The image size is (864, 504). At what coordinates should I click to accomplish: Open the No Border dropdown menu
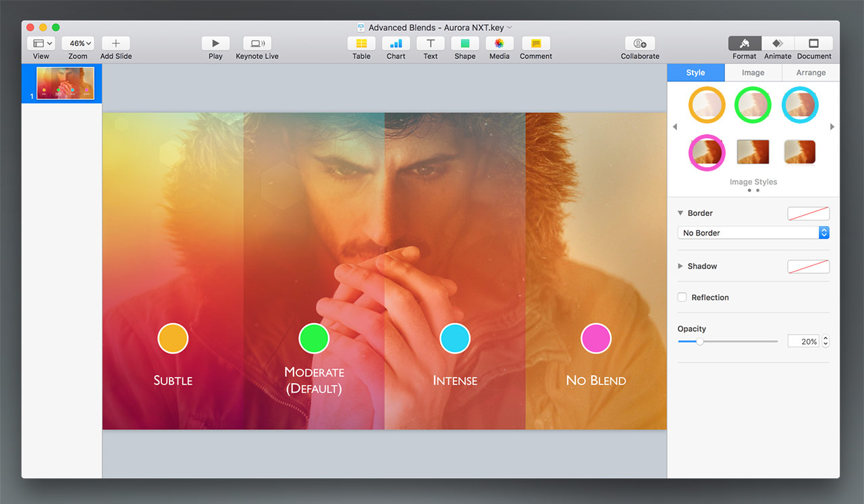click(x=753, y=233)
